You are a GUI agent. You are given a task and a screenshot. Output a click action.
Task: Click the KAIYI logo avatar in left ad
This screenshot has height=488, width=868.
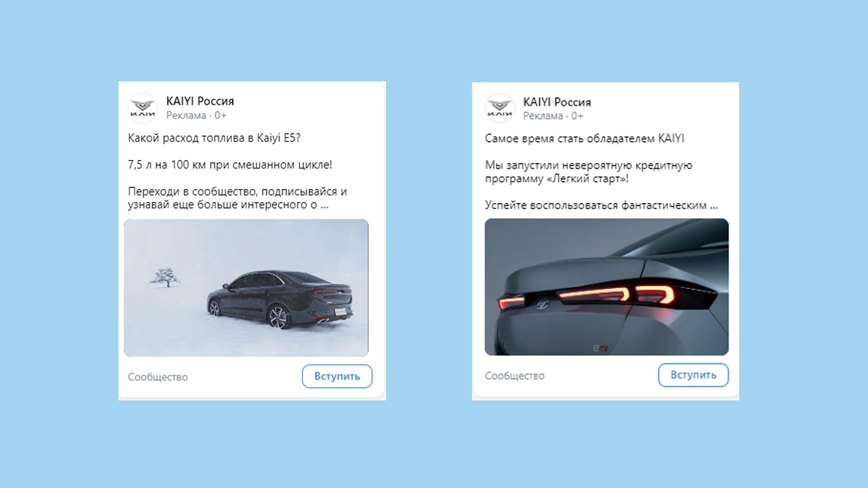143,108
